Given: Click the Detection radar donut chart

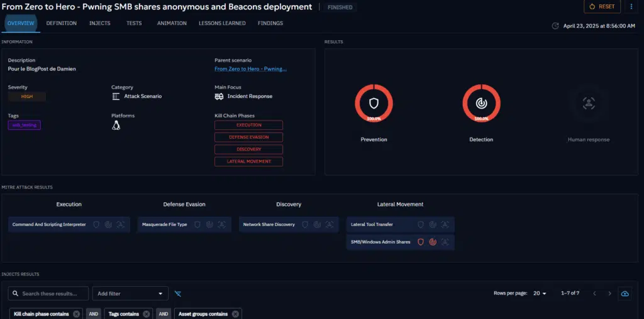Looking at the screenshot, I should (481, 103).
